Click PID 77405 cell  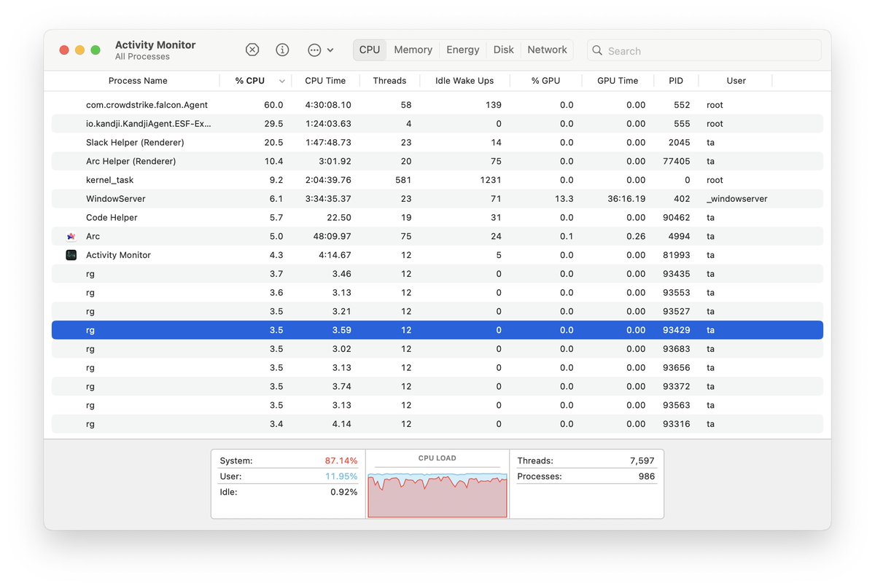[677, 161]
